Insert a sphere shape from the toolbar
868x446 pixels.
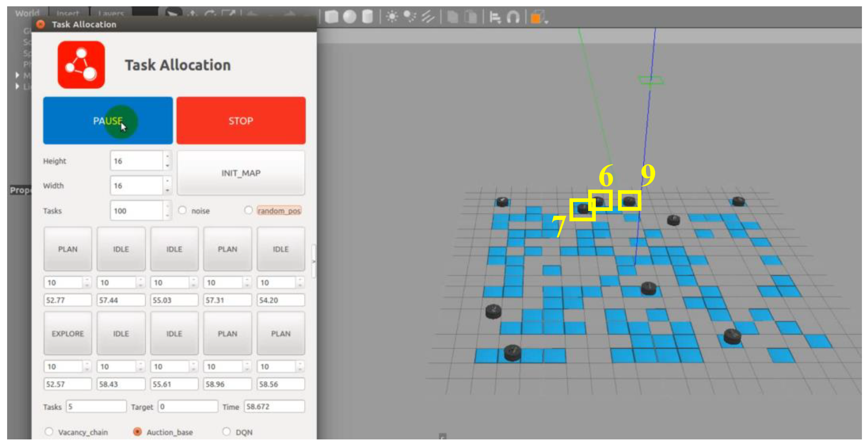349,17
